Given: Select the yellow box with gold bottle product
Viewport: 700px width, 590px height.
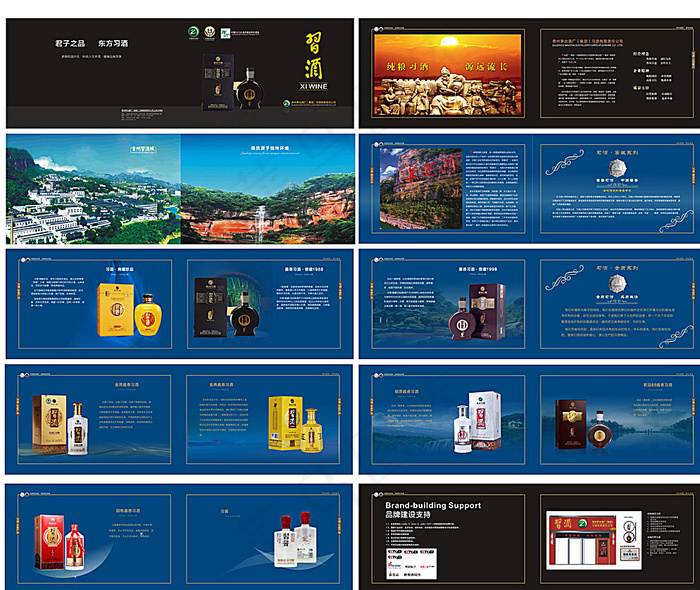Looking at the screenshot, I should [x=295, y=423].
